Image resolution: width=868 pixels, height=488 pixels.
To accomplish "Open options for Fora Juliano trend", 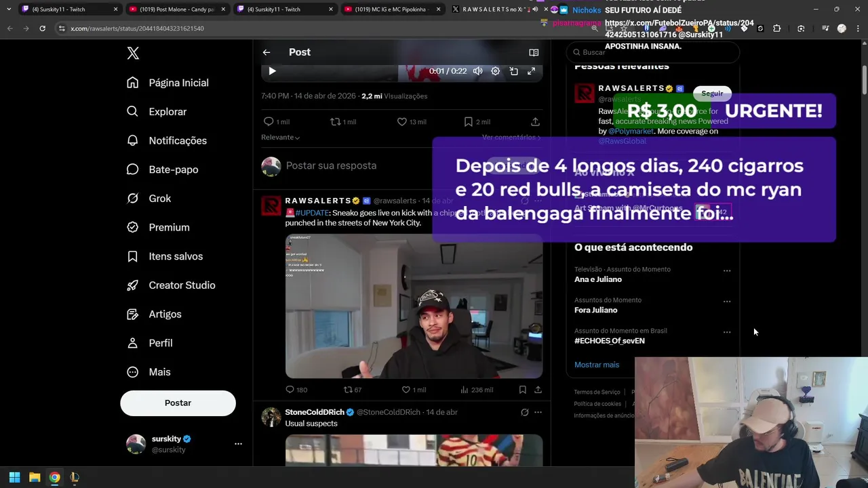I will (x=727, y=301).
